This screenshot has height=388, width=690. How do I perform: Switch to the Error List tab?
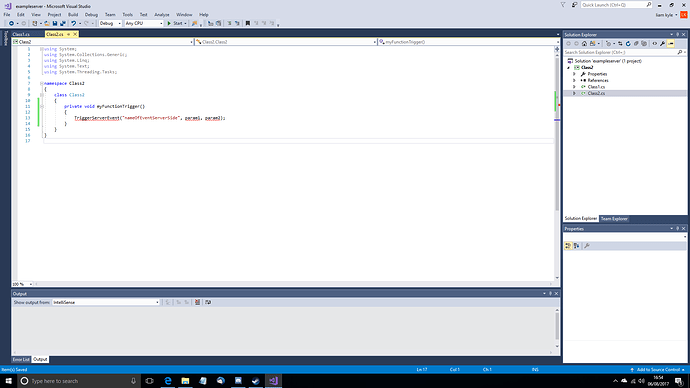(21, 359)
